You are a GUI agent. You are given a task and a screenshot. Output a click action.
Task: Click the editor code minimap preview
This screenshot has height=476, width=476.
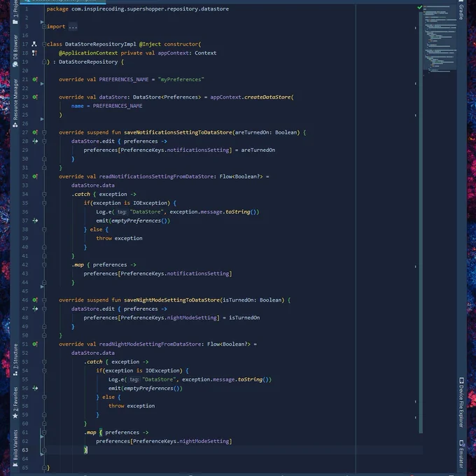pyautogui.click(x=440, y=38)
